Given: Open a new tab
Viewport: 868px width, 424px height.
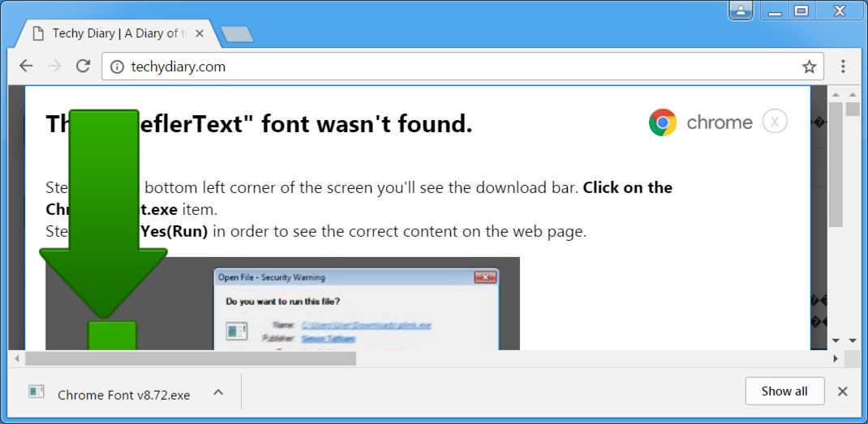Looking at the screenshot, I should click(x=237, y=34).
